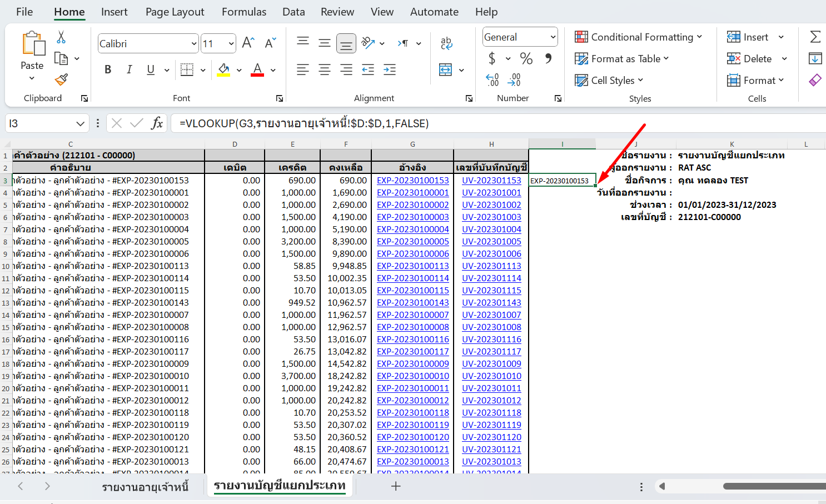Open the Name Box dropdown arrow

point(81,123)
